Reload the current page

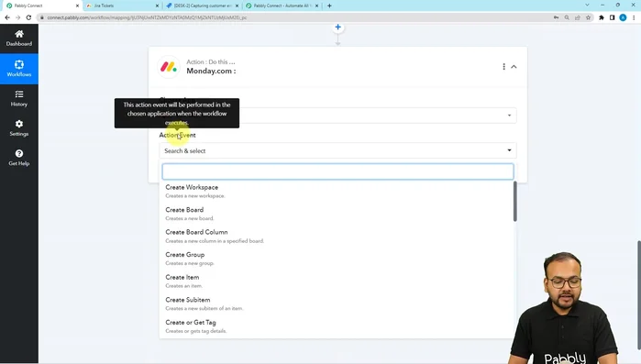point(28,17)
